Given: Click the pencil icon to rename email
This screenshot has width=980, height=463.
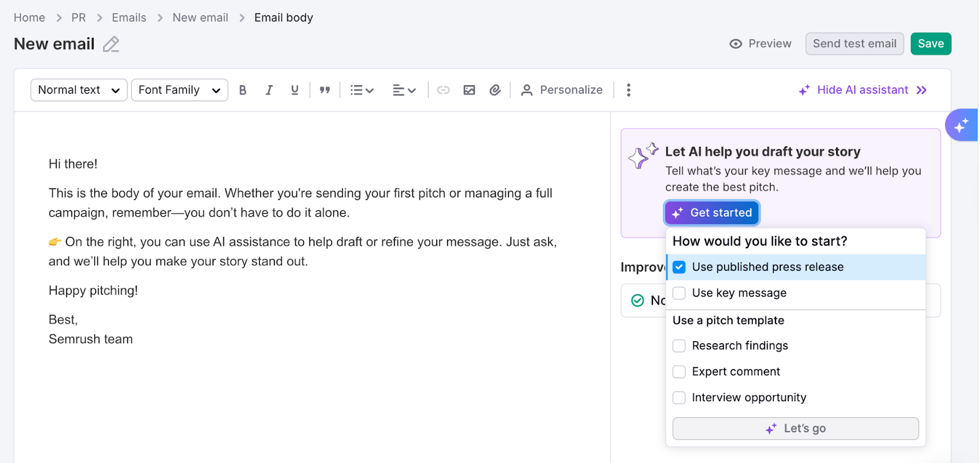Looking at the screenshot, I should click(x=111, y=44).
